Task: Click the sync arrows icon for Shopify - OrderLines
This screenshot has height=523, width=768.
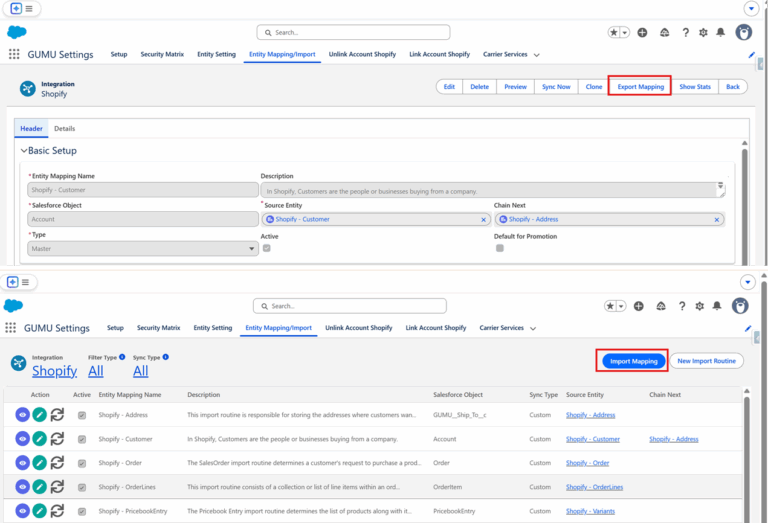Action: [57, 487]
